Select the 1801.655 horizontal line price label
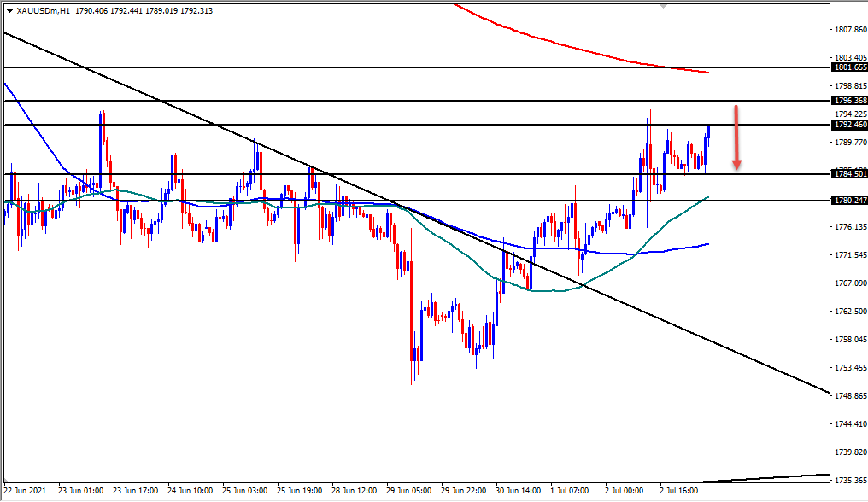Image resolution: width=868 pixels, height=502 pixels. click(850, 67)
